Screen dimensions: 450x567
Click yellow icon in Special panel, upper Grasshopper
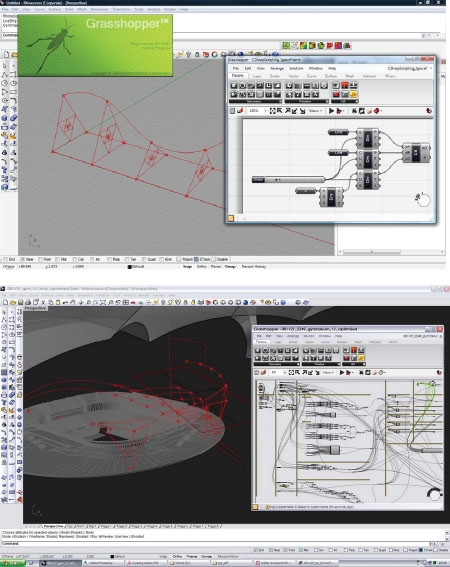(353, 94)
